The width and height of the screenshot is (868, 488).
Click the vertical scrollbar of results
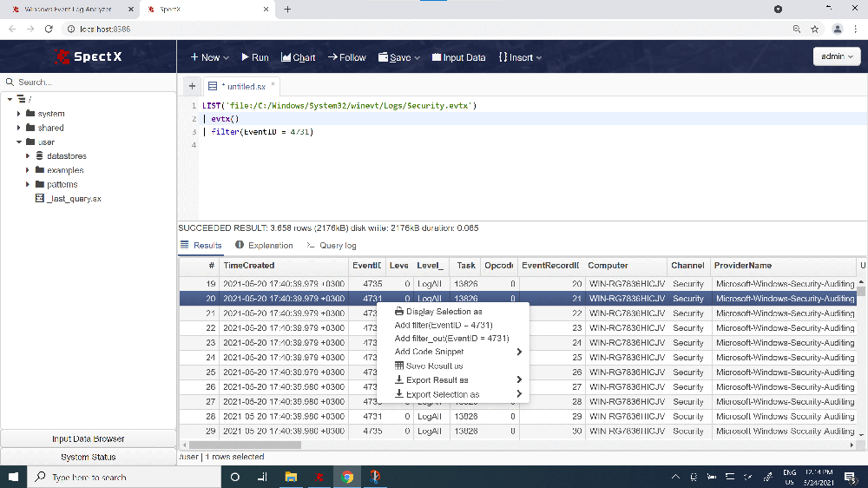861,292
